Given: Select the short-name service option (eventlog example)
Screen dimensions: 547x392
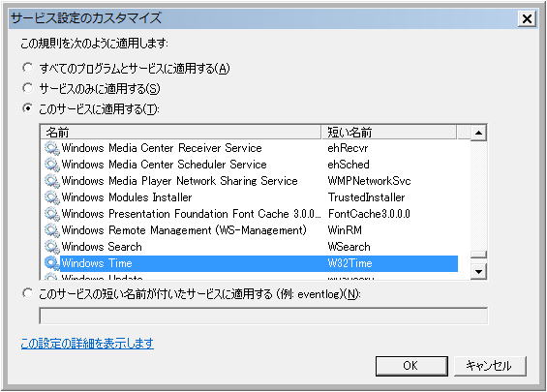Looking at the screenshot, I should click(27, 293).
